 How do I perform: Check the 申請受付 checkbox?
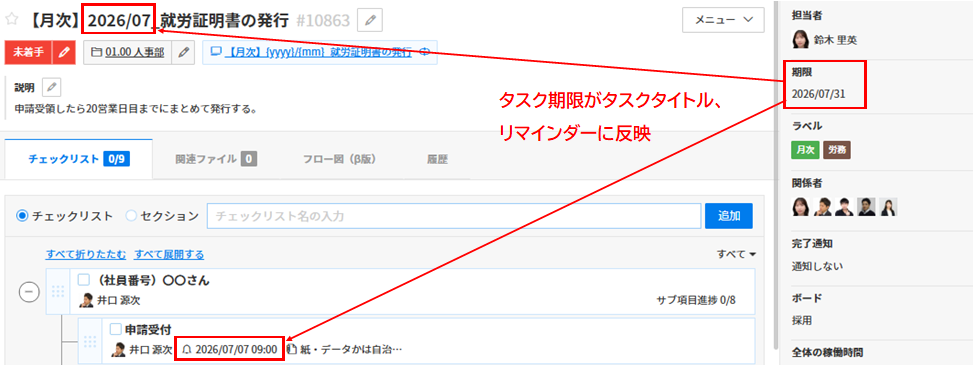pyautogui.click(x=115, y=328)
